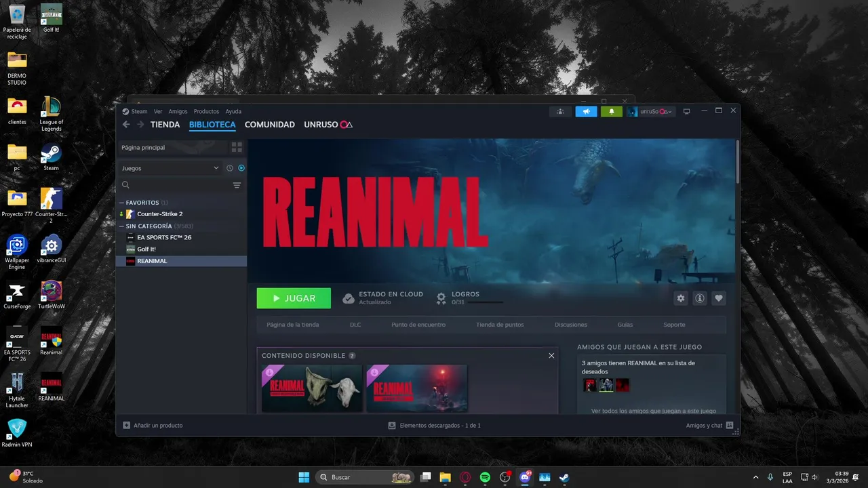Open the green notifications bell
Screen dimensions: 868x488
[611, 112]
